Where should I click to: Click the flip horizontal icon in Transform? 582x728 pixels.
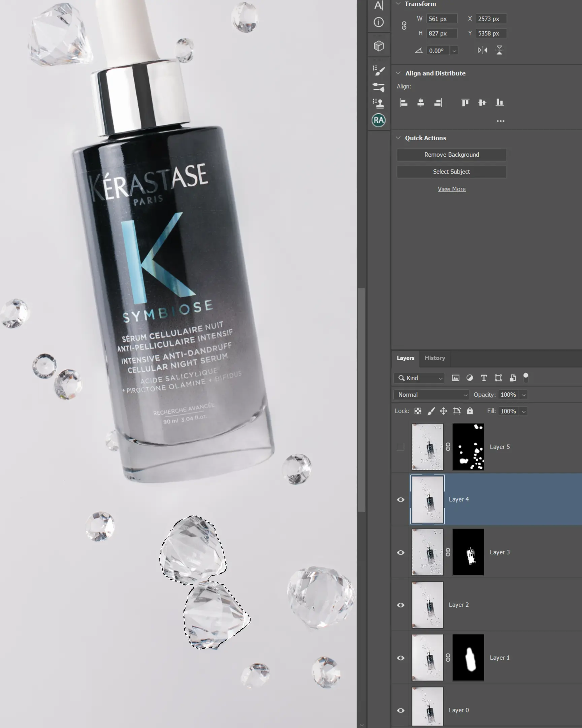point(483,50)
